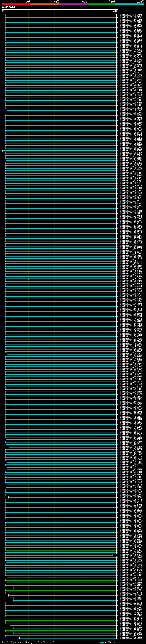This screenshot has height=644, width=146.
Task: Open hit UniRef100_B1GS88
Action: tap(131, 379)
